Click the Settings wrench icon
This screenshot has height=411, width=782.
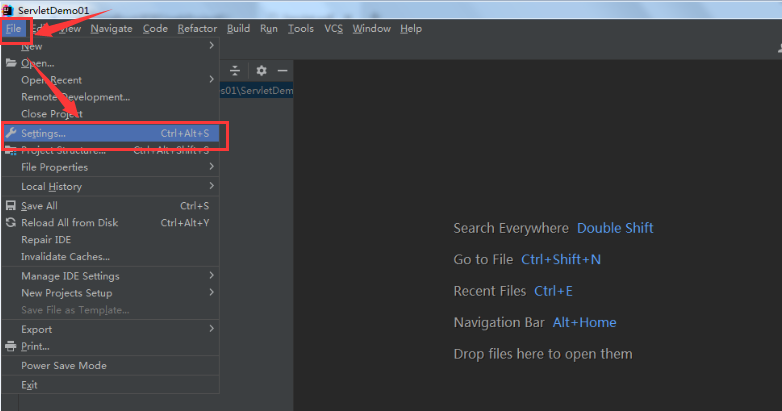coord(11,133)
